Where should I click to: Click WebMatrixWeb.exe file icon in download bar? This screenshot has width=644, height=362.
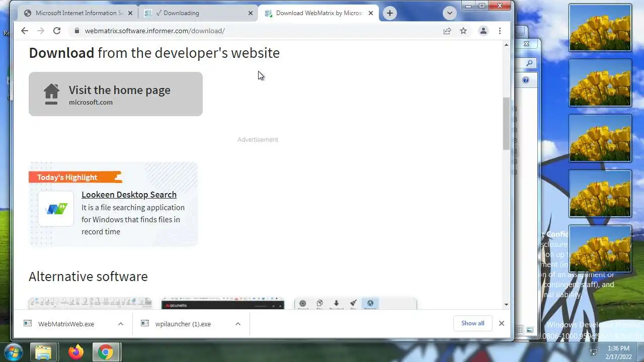tap(28, 324)
